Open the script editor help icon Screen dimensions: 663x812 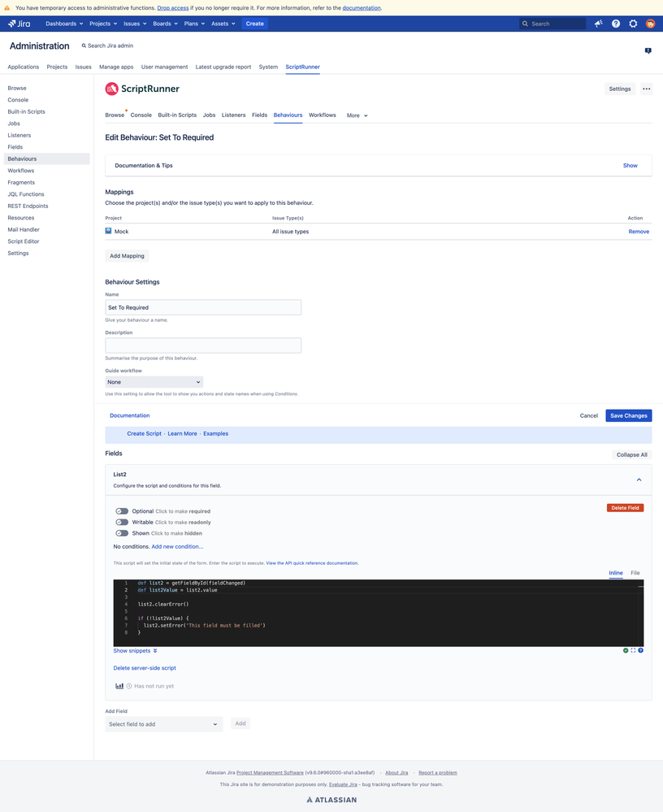point(640,650)
